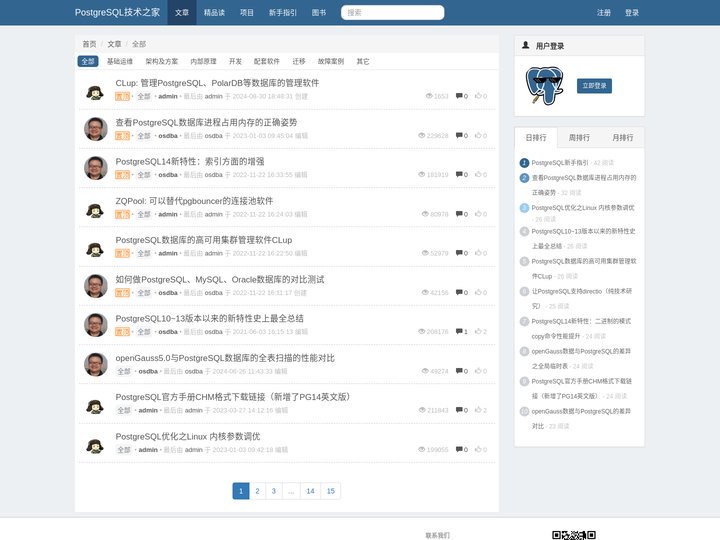Select the 基础运维 category filter

tap(120, 61)
